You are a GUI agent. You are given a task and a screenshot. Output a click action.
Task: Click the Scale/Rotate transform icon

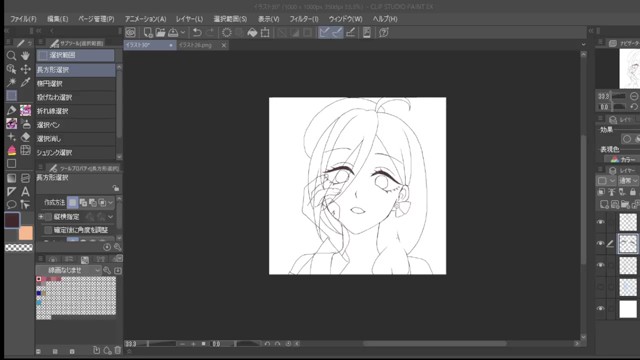(265, 33)
